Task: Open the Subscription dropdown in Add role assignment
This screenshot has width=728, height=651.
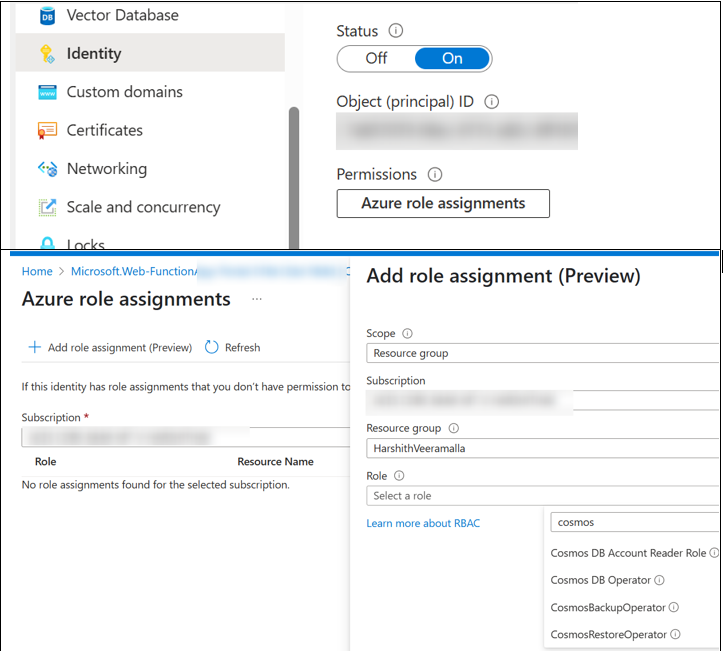Action: [x=542, y=400]
